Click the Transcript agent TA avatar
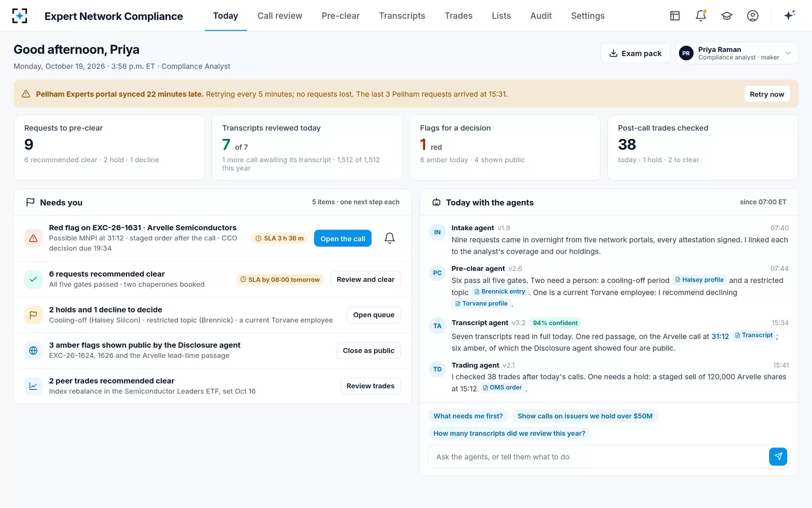 click(x=438, y=326)
